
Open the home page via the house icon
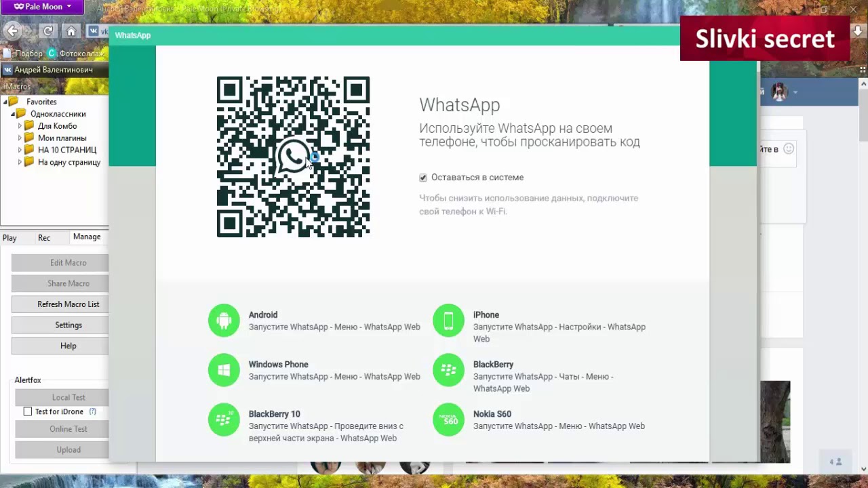(71, 31)
